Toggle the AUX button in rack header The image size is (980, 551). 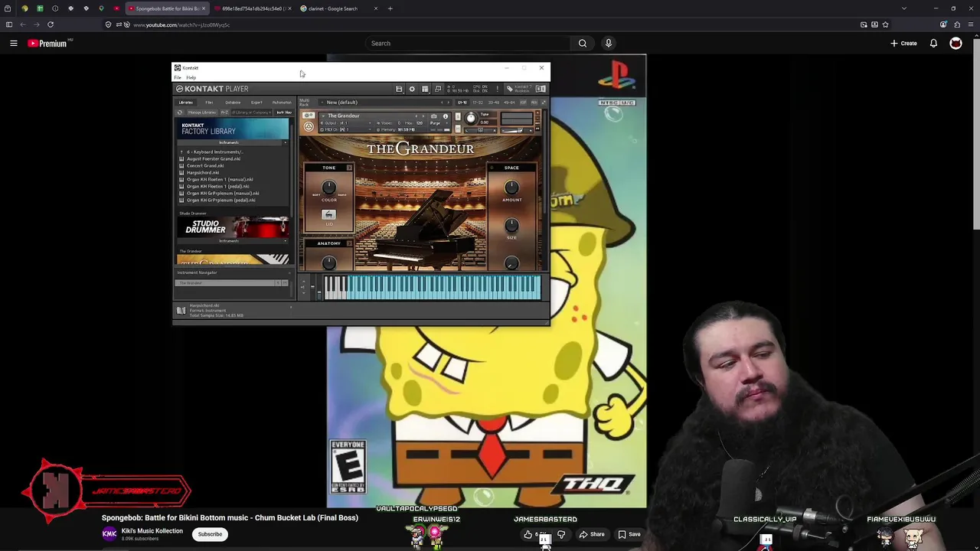[534, 103]
